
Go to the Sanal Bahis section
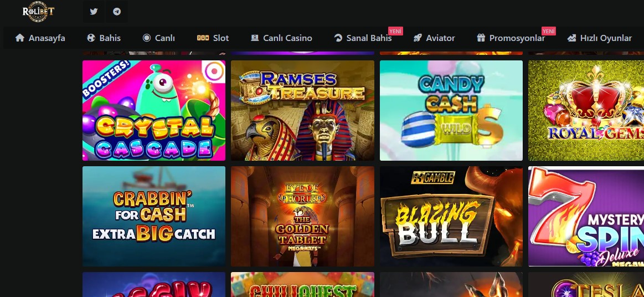click(x=363, y=38)
